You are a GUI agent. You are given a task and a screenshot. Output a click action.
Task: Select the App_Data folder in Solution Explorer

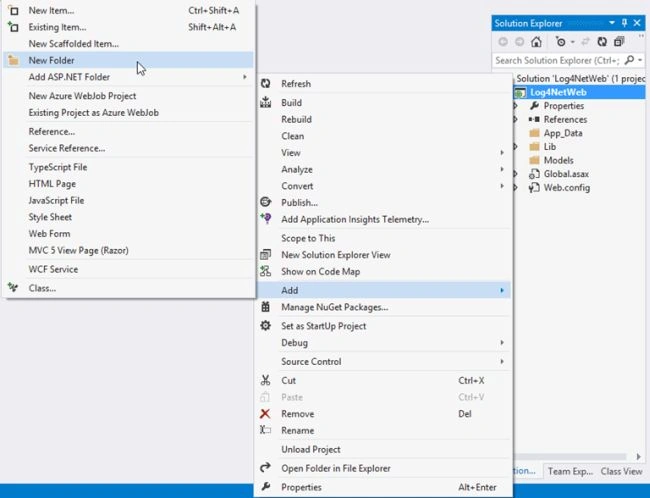point(563,133)
